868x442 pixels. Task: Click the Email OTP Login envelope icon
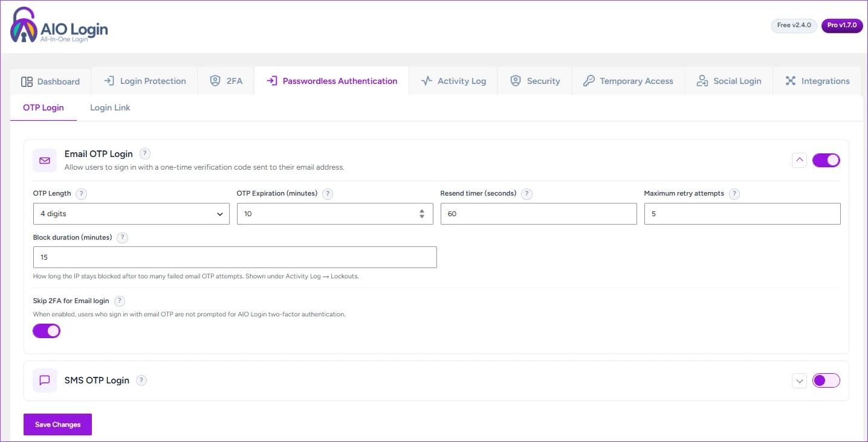tap(45, 161)
